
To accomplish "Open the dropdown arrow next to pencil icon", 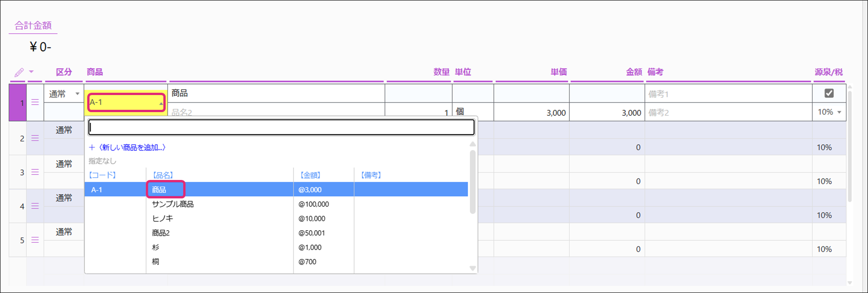I will [x=31, y=72].
